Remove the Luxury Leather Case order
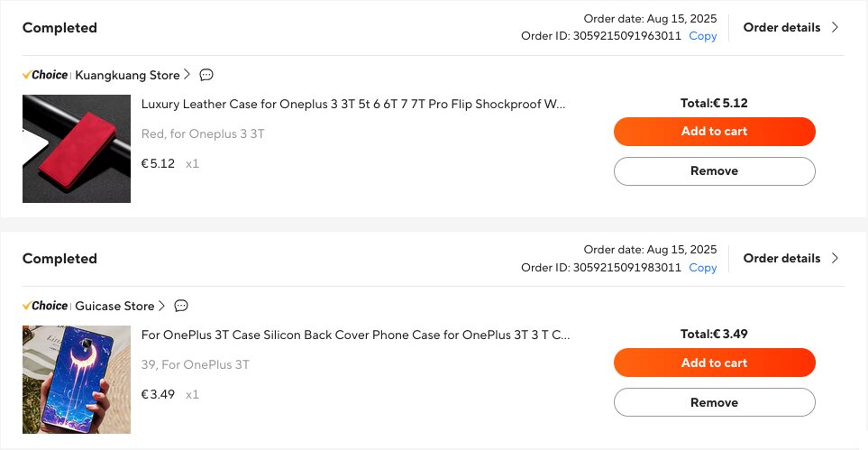The width and height of the screenshot is (868, 450). click(714, 170)
